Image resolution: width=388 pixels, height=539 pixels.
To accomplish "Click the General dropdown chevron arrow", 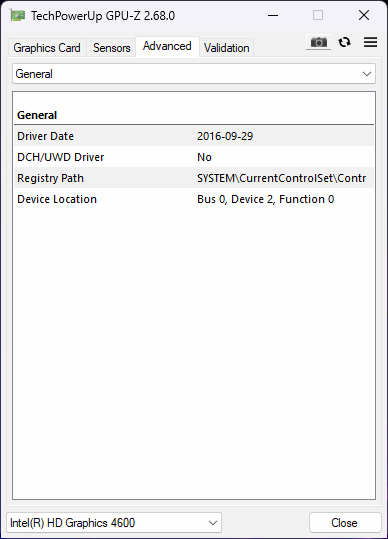I will pos(367,74).
